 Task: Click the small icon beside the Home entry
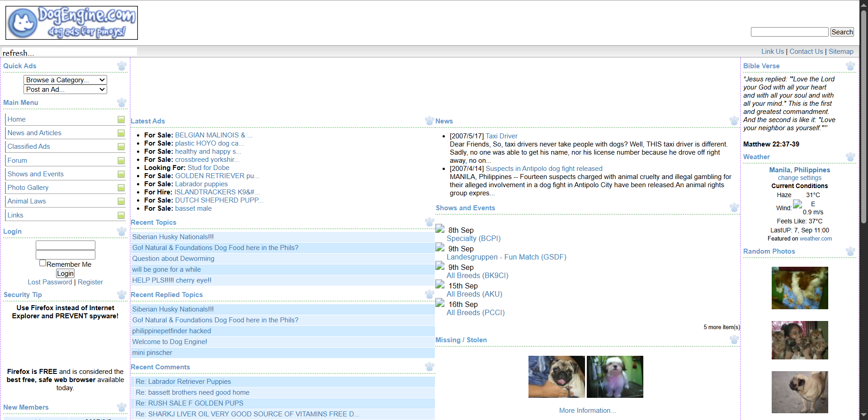(x=121, y=119)
